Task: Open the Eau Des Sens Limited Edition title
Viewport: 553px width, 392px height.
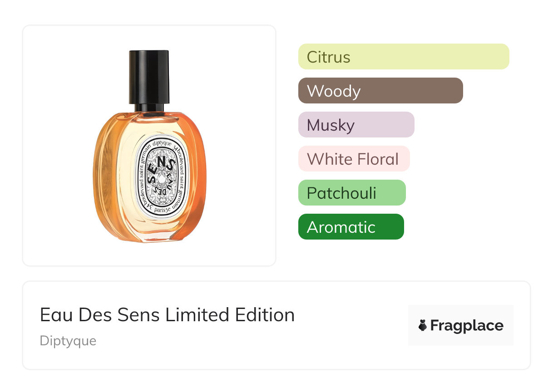Action: coord(167,314)
